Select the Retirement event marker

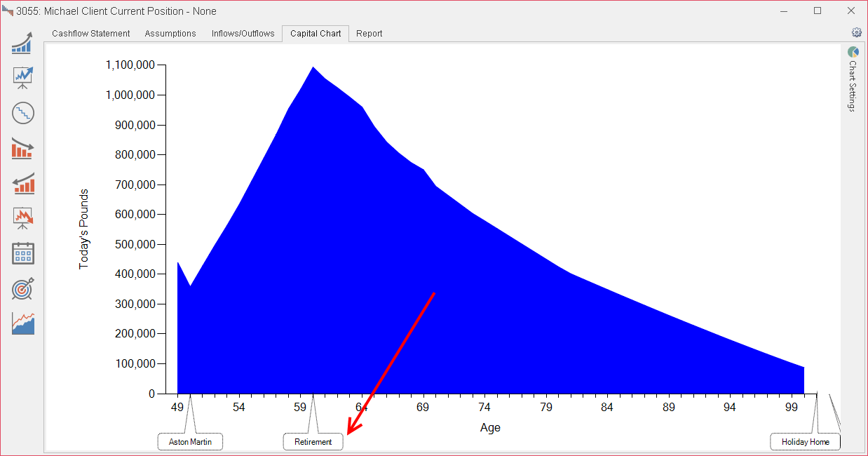click(x=313, y=442)
